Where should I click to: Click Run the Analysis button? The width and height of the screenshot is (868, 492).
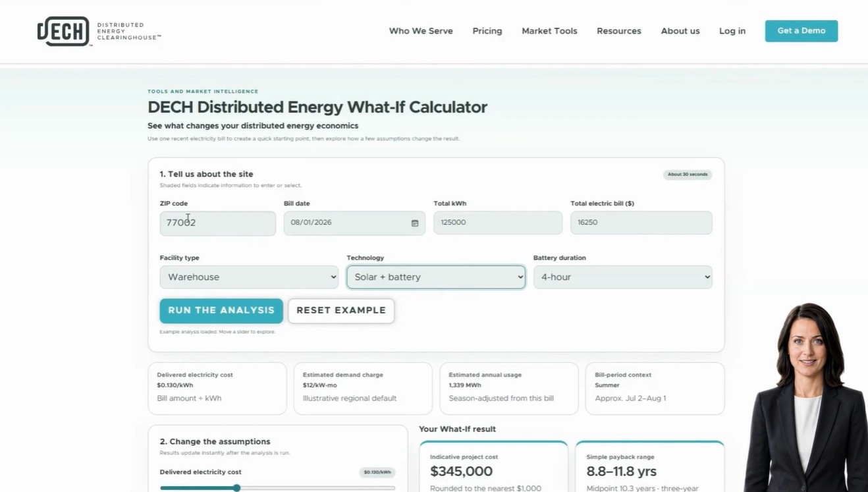tap(221, 311)
